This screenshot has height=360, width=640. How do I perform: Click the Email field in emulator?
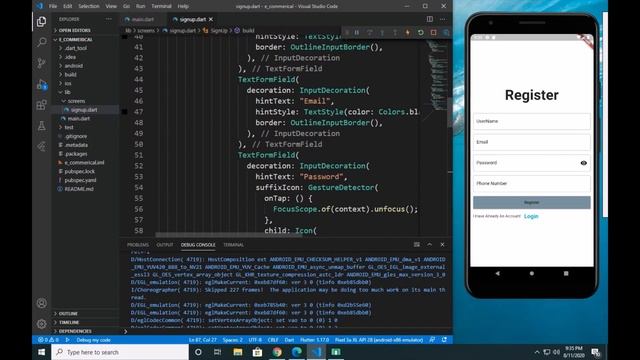[x=531, y=142]
